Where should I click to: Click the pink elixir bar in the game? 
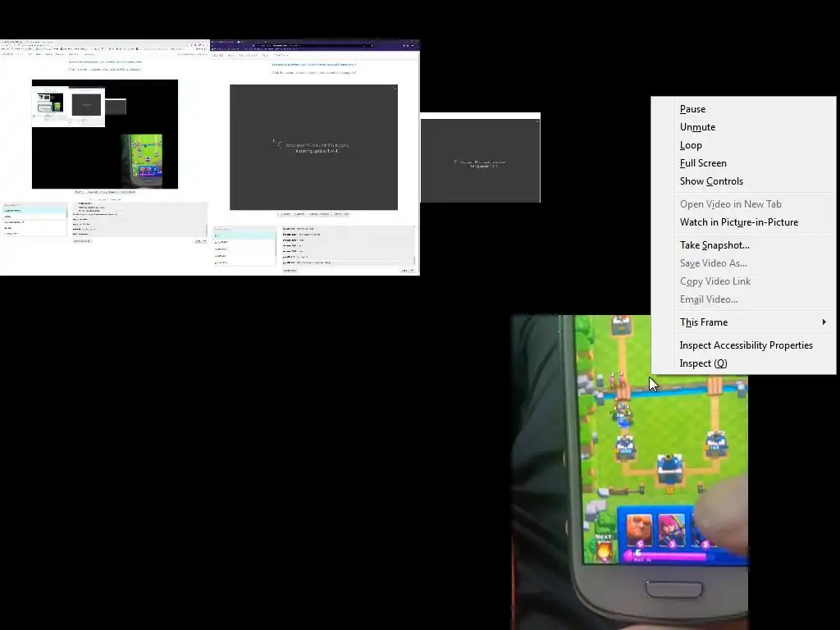pos(668,555)
